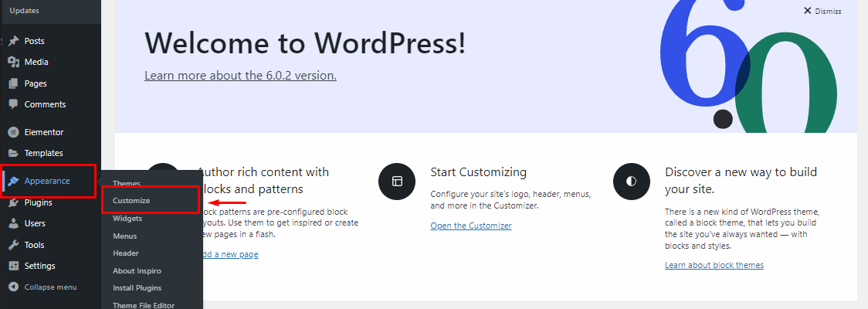Screen dimensions: 868x309
Task: Select Customize from Appearance submenu
Action: point(131,200)
